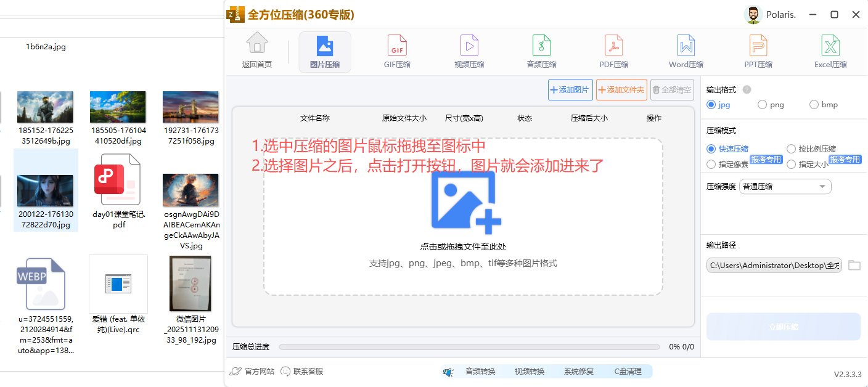Open the output path folder browser icon
The width and height of the screenshot is (868, 387).
[854, 265]
